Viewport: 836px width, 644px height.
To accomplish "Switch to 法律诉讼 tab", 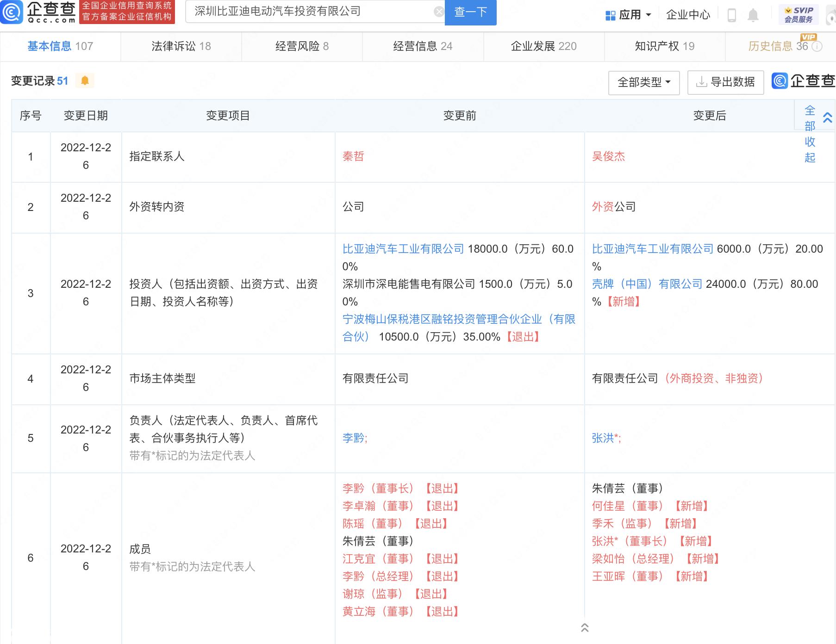I will pos(181,46).
